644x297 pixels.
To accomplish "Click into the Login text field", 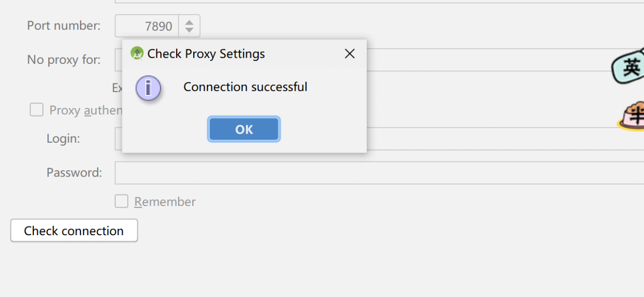I will (503, 139).
